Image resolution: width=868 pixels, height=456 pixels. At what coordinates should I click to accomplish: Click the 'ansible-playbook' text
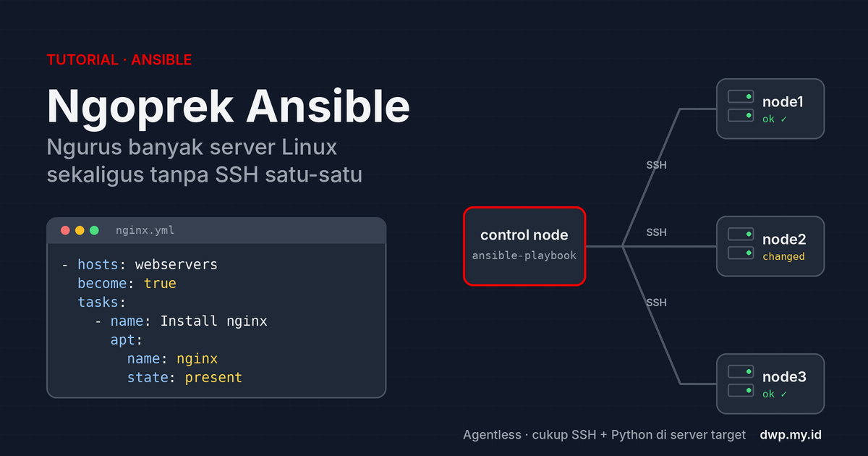tap(524, 256)
